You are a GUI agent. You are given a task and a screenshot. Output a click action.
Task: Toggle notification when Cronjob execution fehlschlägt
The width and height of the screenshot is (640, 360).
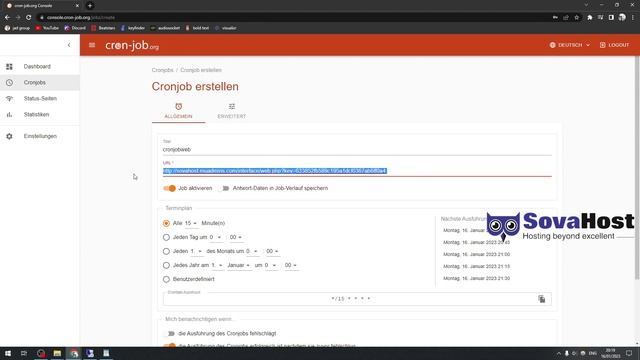pyautogui.click(x=169, y=333)
